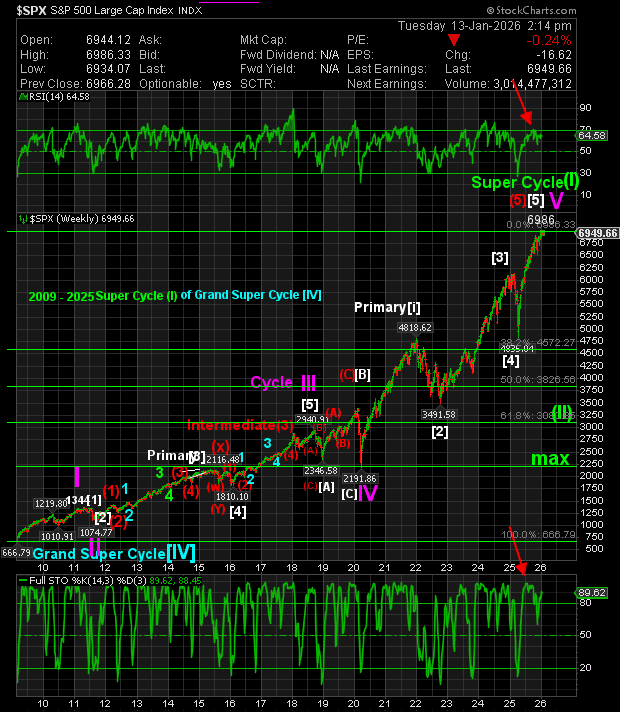The height and width of the screenshot is (712, 620).
Task: Click the '2009 - 2025 Super Cycle (I)' annotation
Action: click(103, 297)
